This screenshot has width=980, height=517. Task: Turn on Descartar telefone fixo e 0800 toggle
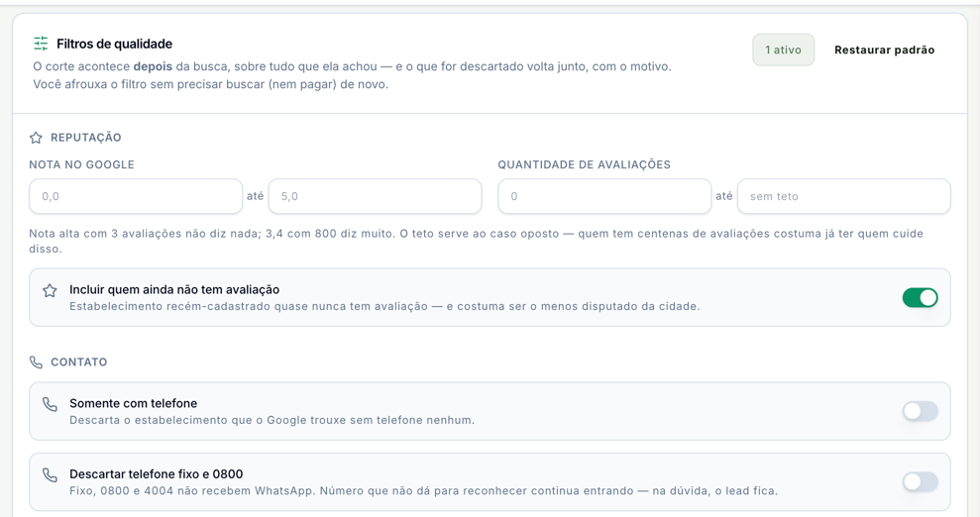pos(920,481)
